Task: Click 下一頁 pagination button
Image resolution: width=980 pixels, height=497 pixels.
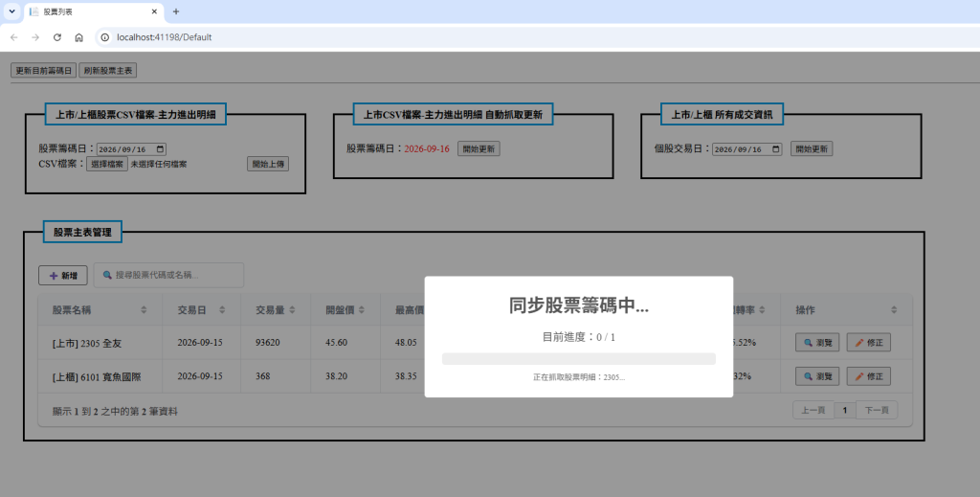Action: point(877,410)
